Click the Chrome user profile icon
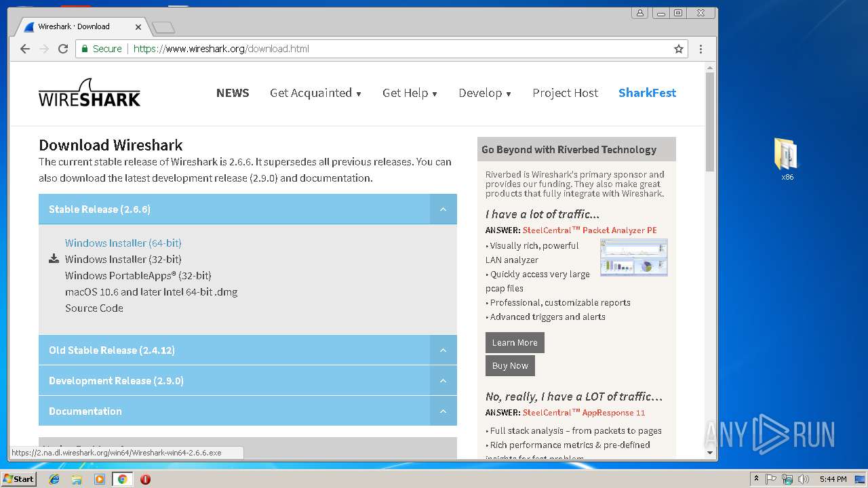Image resolution: width=868 pixels, height=488 pixels. click(639, 13)
